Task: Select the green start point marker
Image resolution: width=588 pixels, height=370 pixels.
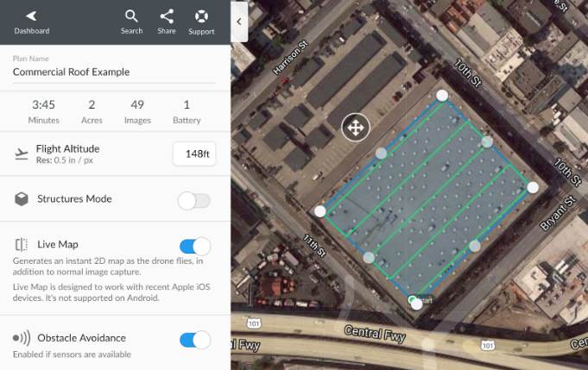Action: click(412, 299)
